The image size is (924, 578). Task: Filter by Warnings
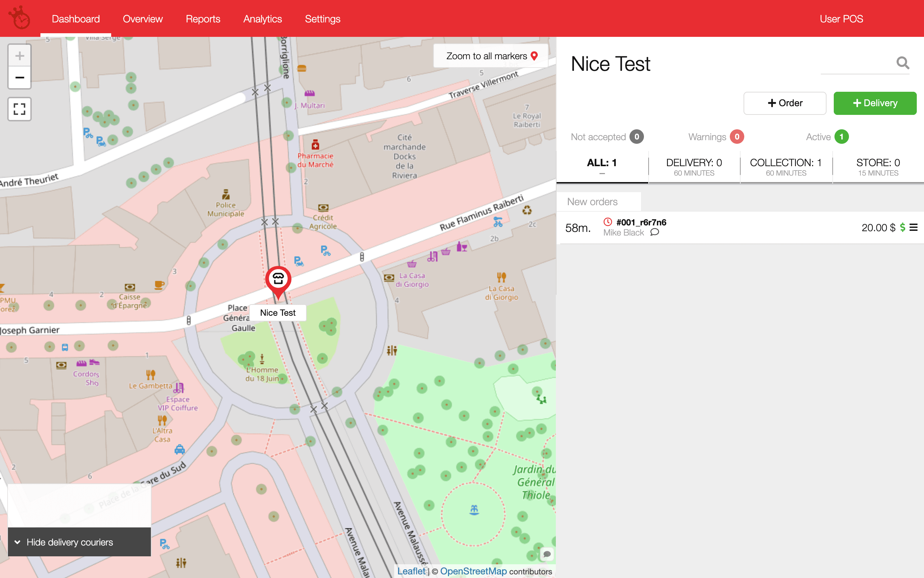(716, 137)
